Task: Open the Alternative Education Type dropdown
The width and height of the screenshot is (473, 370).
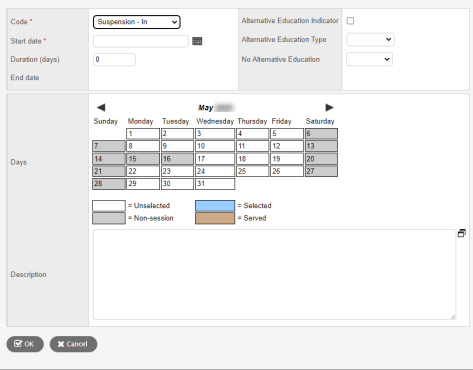Action: click(x=370, y=39)
